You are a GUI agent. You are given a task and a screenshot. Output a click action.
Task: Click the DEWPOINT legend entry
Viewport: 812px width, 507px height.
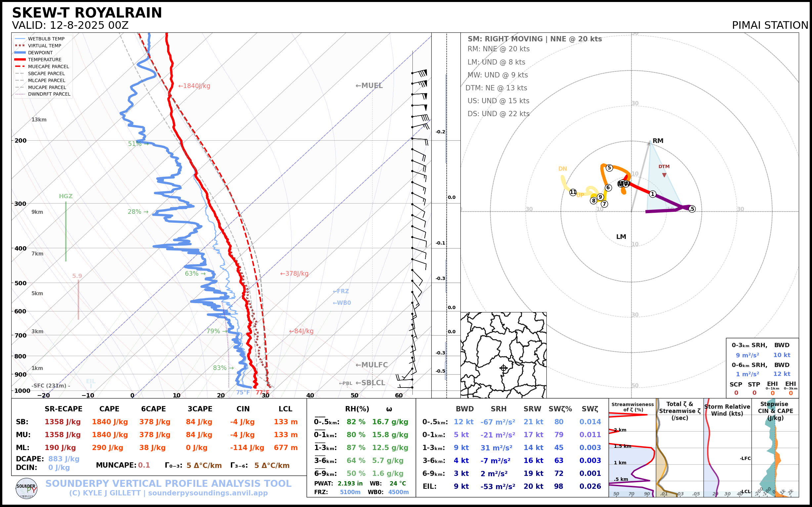point(40,53)
